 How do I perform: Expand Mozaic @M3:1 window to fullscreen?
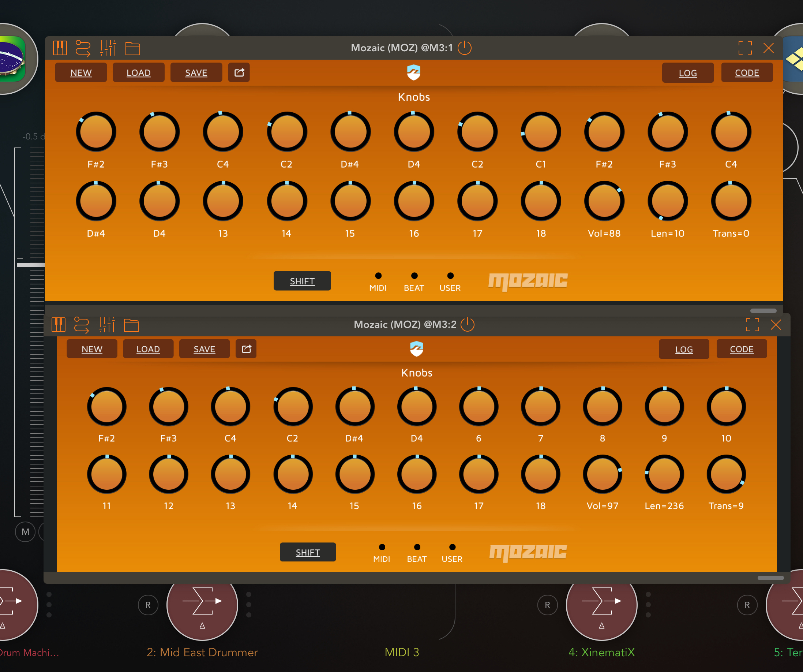[x=745, y=48]
